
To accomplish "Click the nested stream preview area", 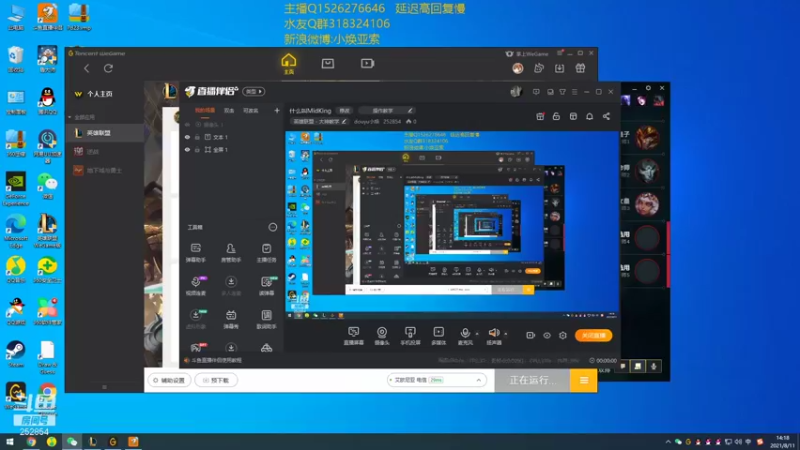I will pyautogui.click(x=452, y=225).
